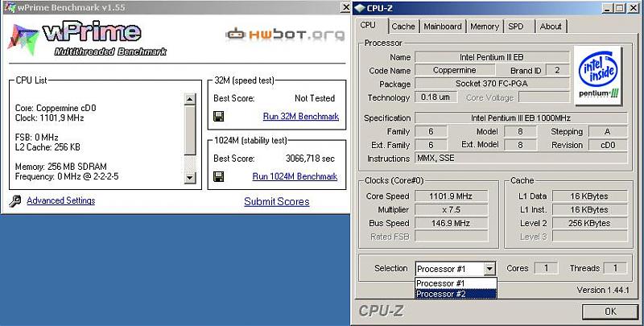Click the Cores value field
Screen dimensions: 644x326
(x=547, y=268)
